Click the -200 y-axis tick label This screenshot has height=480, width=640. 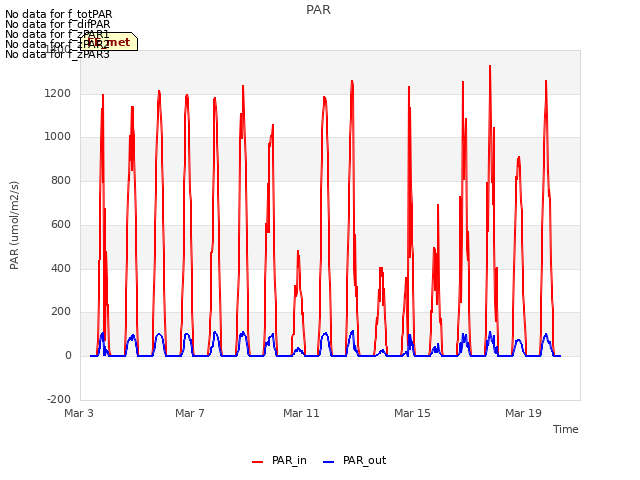(59, 399)
